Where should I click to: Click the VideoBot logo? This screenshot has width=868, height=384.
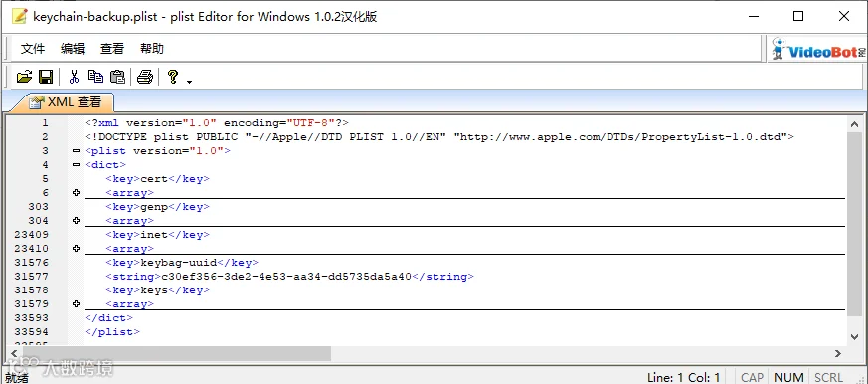point(818,50)
